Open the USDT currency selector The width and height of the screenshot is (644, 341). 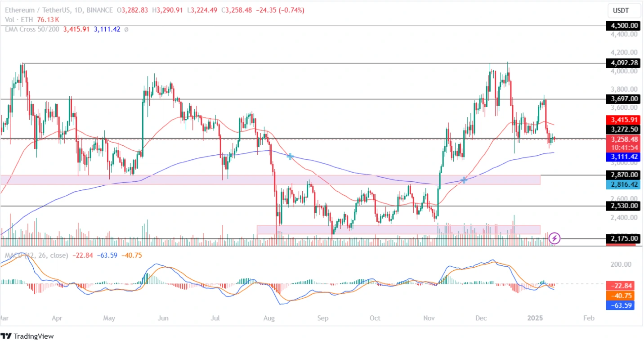624,10
